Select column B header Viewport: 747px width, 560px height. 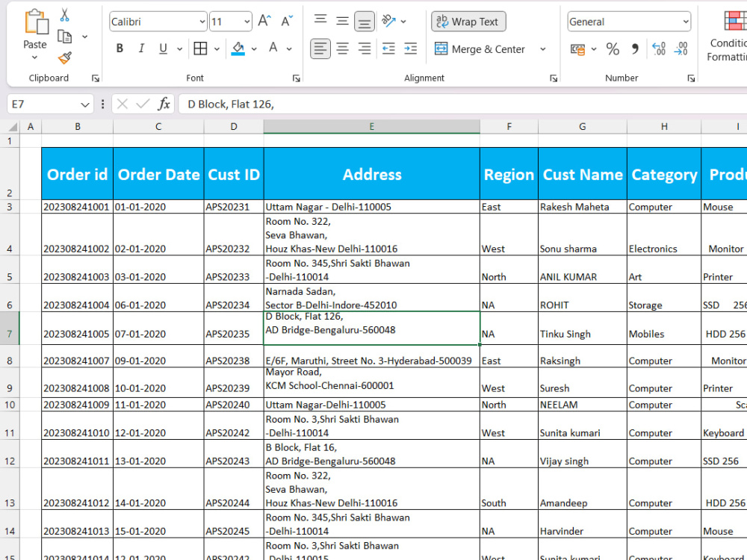77,127
